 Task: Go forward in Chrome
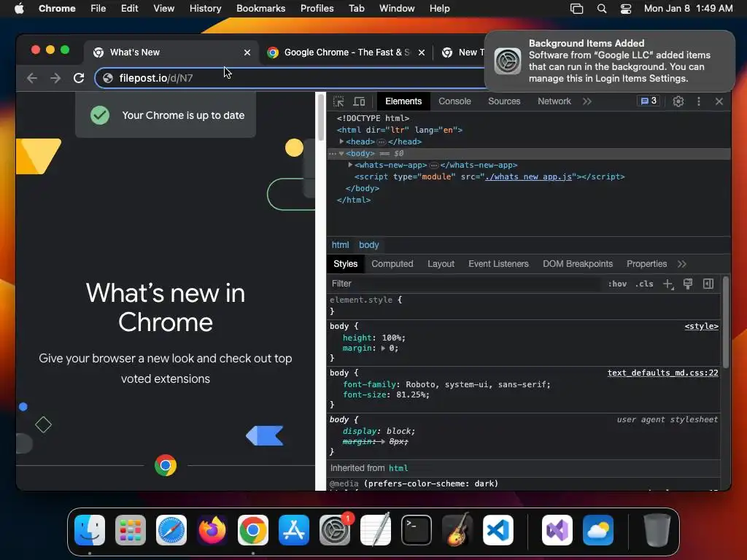coord(55,78)
